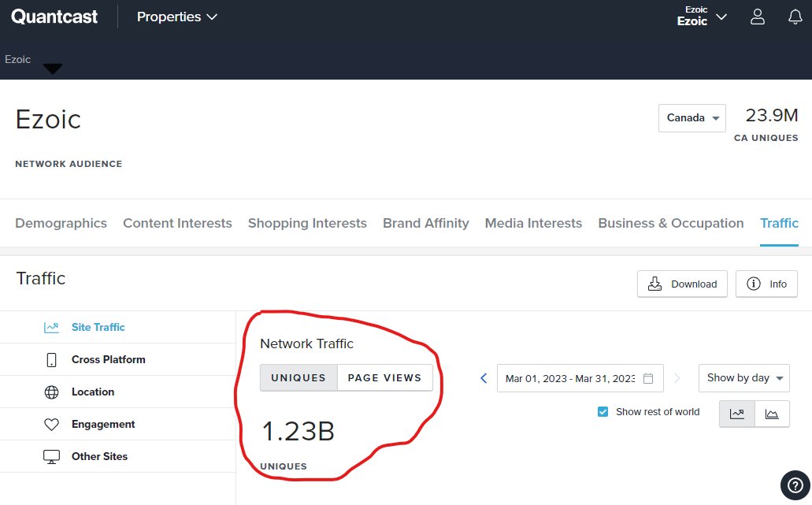This screenshot has height=505, width=812.
Task: Switch to the Demographics tab
Action: click(61, 223)
